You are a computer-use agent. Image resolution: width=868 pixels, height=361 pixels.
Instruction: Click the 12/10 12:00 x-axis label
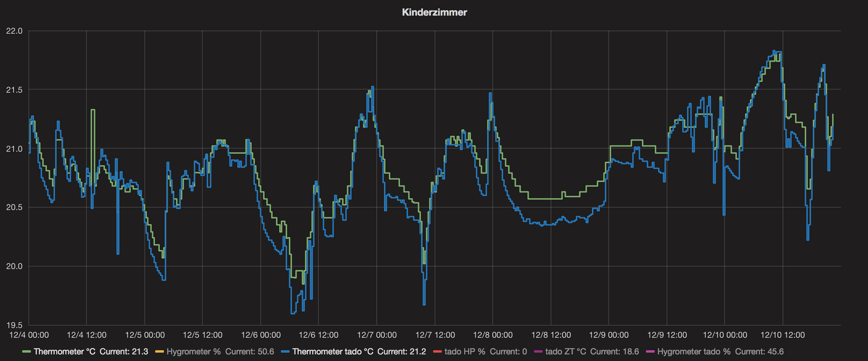(782, 335)
